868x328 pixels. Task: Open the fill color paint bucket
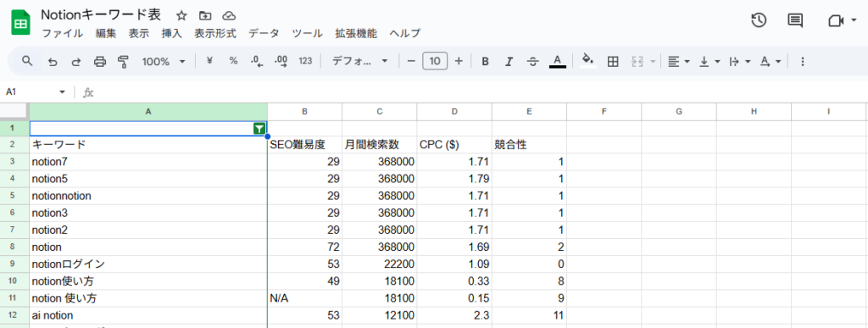coord(588,60)
